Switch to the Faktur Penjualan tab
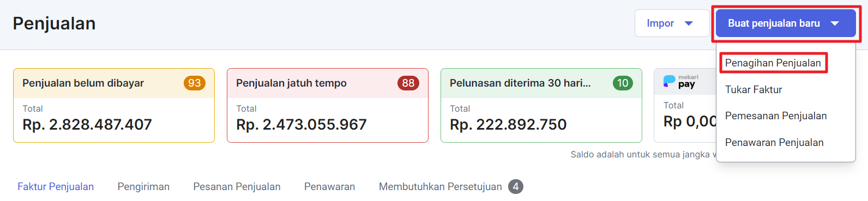 [56, 187]
